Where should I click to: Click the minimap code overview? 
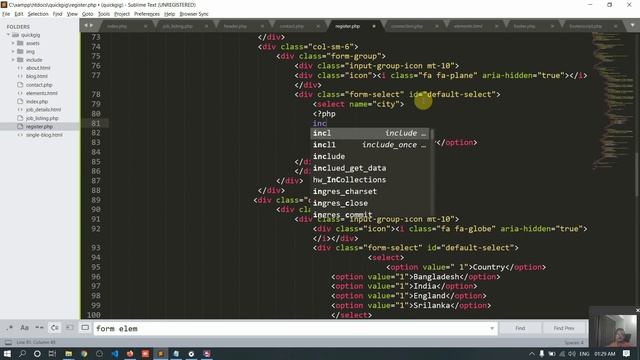point(612,100)
